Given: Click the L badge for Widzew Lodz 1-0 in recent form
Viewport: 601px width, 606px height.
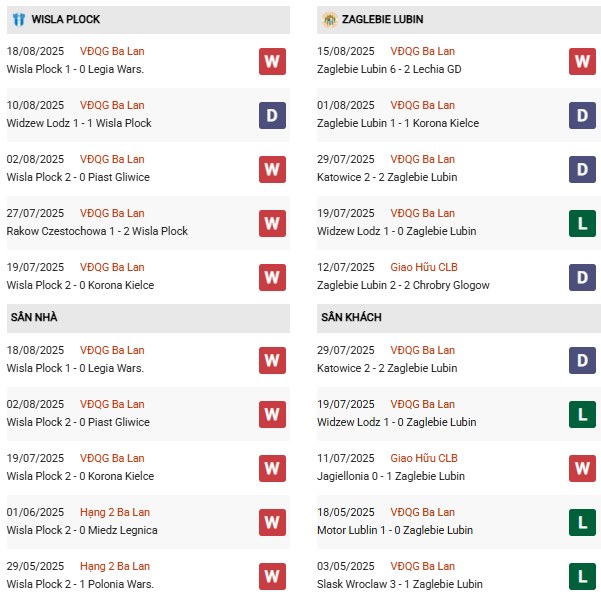Looking at the screenshot, I should [582, 223].
